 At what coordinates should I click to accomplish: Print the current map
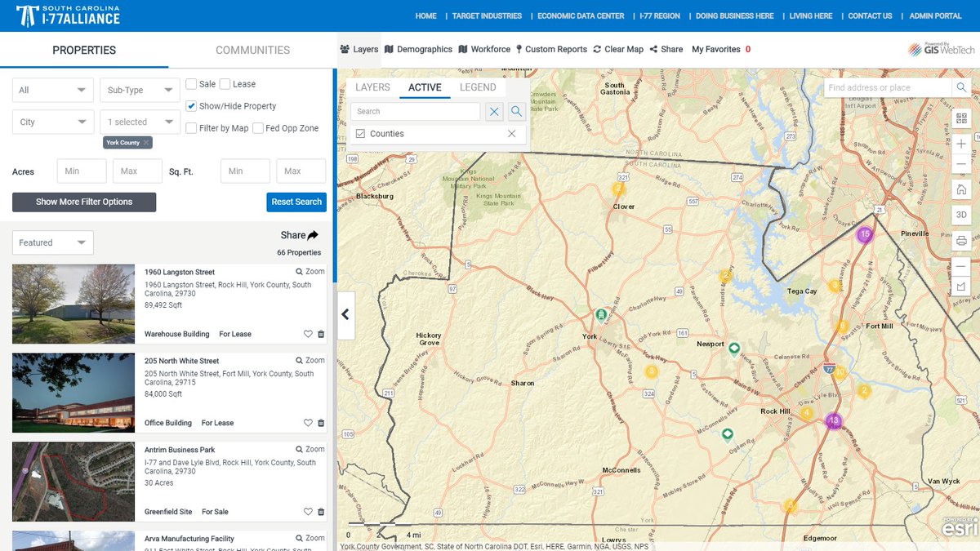coord(961,241)
